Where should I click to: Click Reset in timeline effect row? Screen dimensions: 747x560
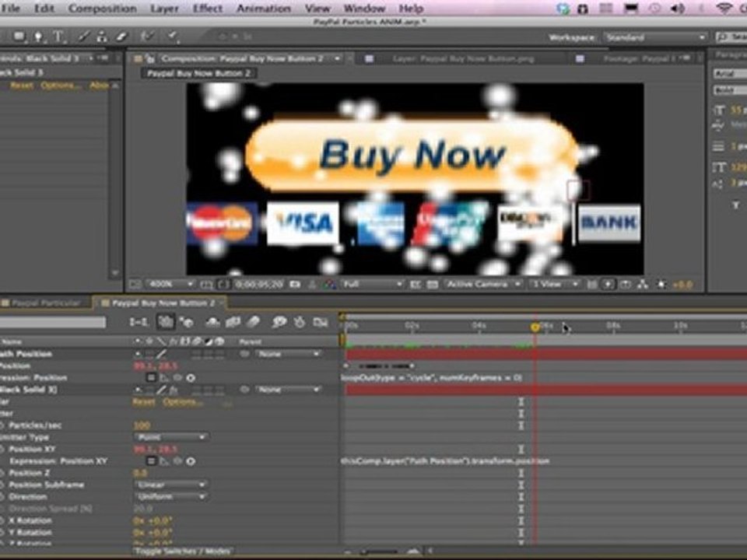[144, 402]
